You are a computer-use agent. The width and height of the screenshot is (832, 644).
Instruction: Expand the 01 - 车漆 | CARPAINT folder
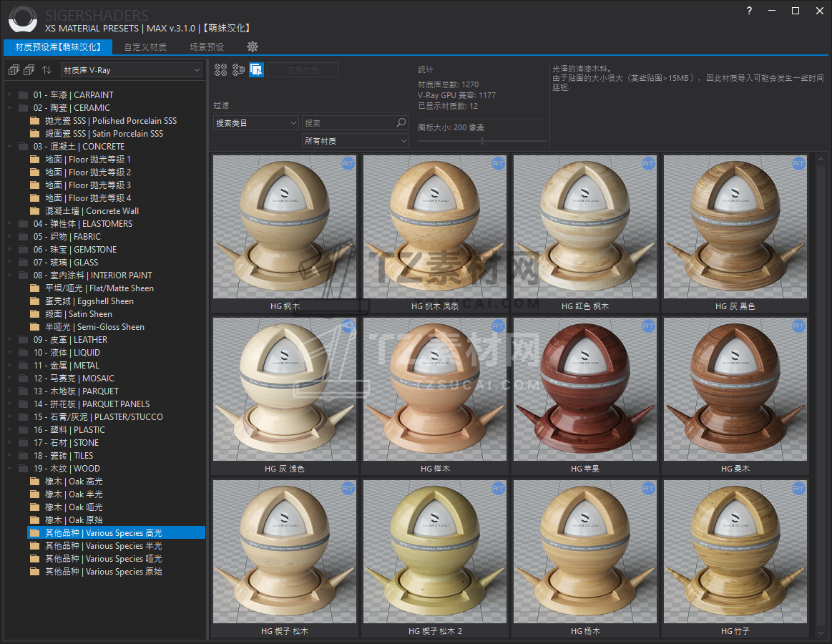click(x=9, y=94)
